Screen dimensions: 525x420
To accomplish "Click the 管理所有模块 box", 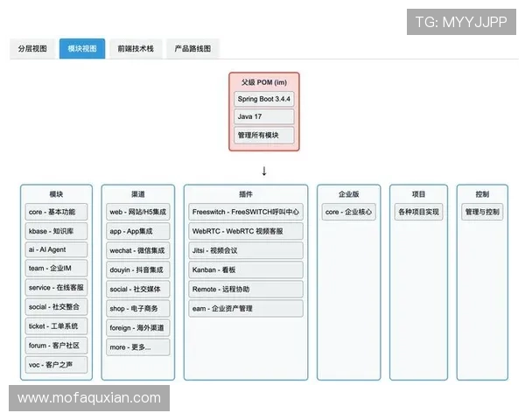I will click(x=264, y=135).
